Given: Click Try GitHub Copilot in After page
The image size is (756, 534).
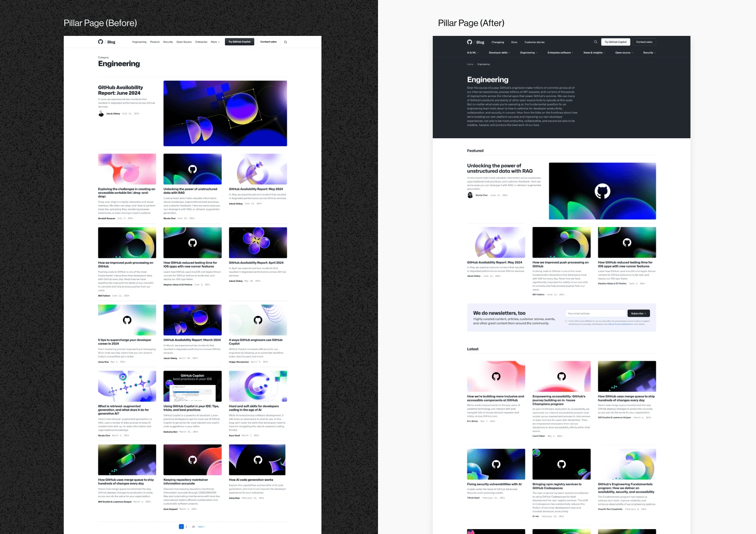Looking at the screenshot, I should click(x=615, y=42).
